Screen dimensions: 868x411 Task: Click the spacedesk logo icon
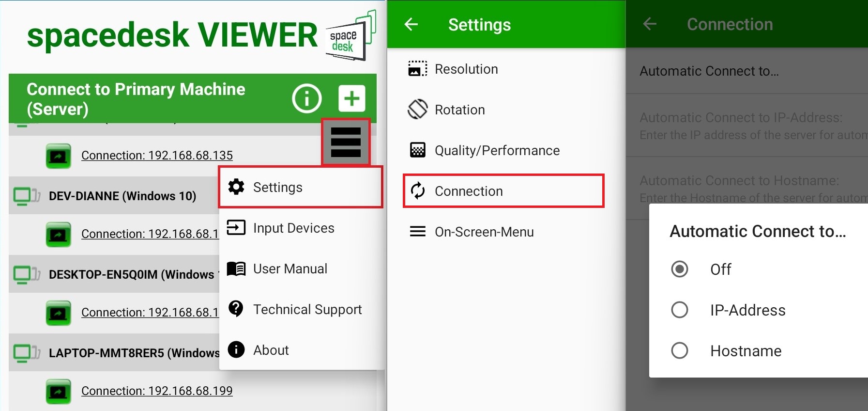coord(351,36)
